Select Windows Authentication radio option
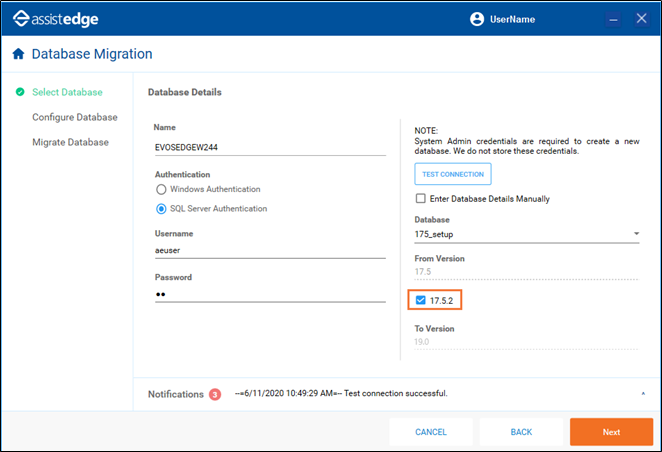The width and height of the screenshot is (662, 452). click(x=161, y=189)
